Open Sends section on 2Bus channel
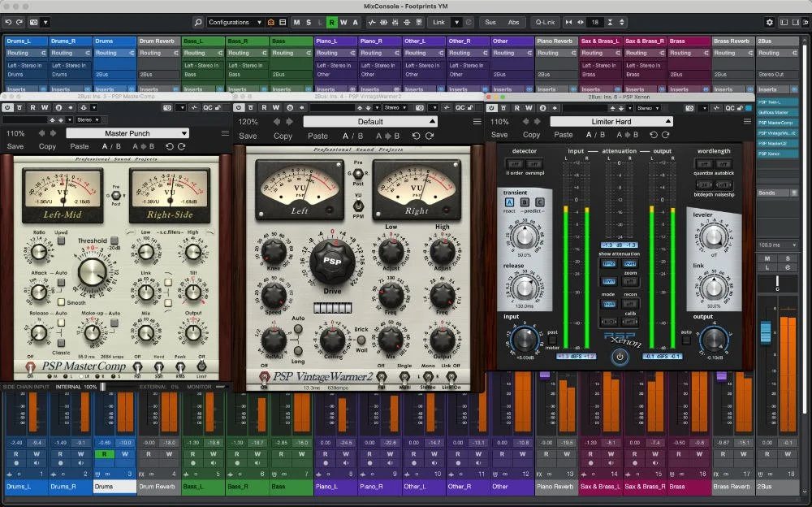812x507 pixels. 777,193
